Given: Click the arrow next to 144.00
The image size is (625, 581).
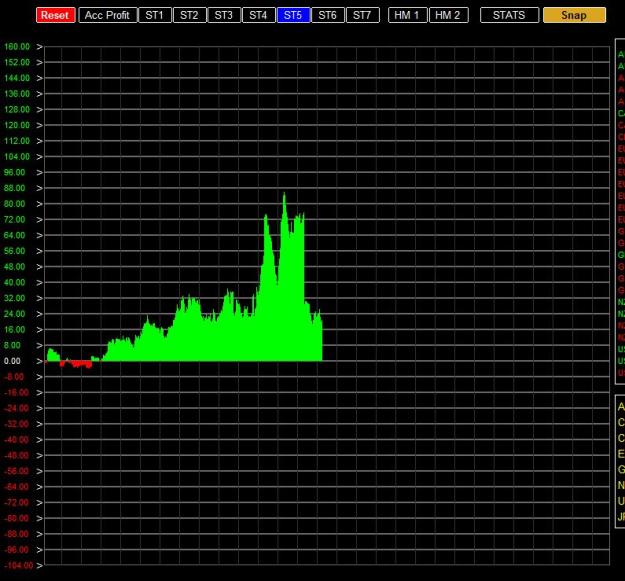Looking at the screenshot, I should tap(39, 79).
